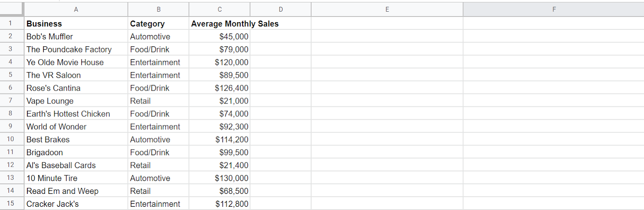Viewport: 644px width, 210px height.
Task: Click the $21,400 sales value
Action: (233, 165)
